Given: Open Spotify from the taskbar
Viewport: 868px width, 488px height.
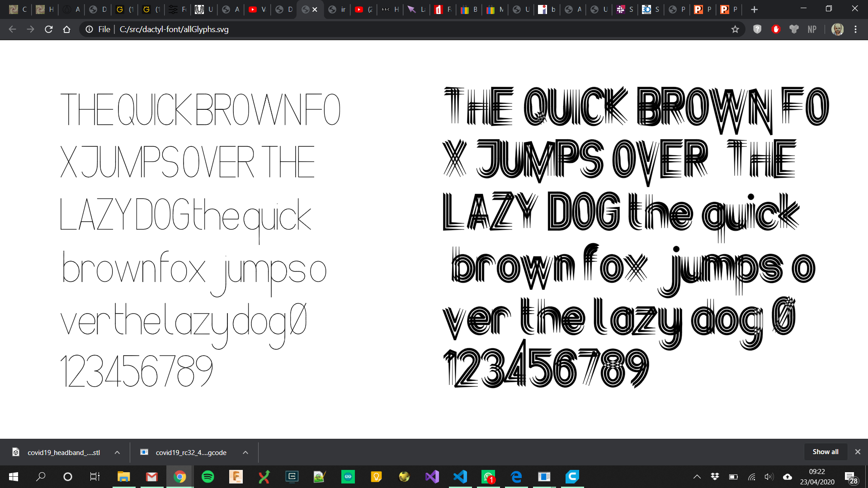Looking at the screenshot, I should [208, 477].
